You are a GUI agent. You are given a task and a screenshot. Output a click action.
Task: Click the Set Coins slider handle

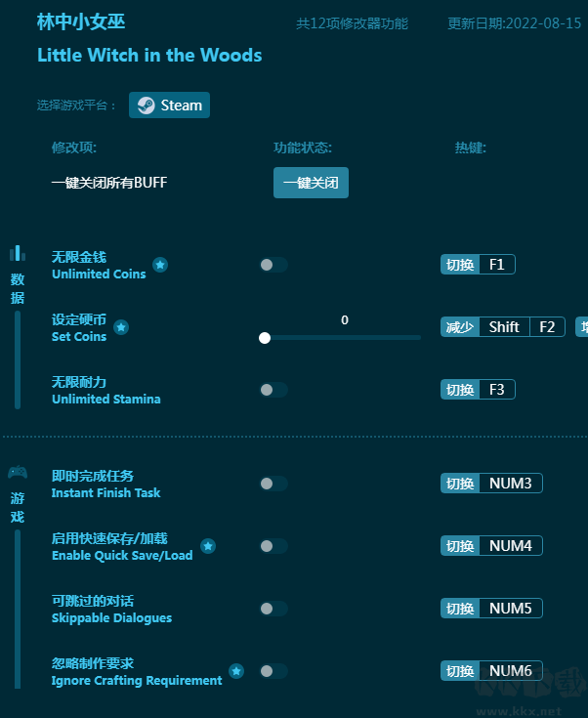point(265,338)
